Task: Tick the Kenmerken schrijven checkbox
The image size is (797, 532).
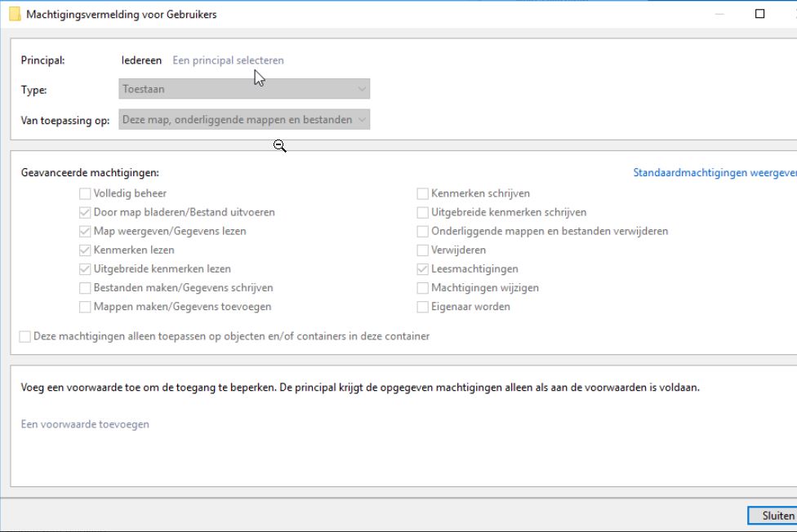Action: click(x=423, y=193)
